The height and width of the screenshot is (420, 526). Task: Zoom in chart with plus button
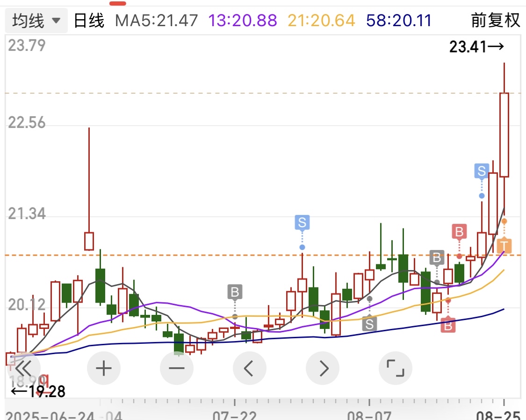[x=104, y=369]
